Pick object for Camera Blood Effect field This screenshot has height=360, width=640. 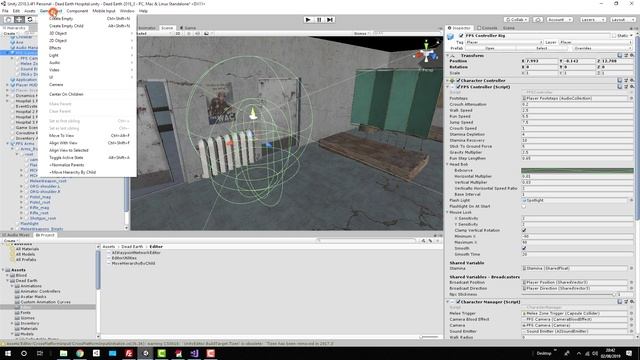pyautogui.click(x=631, y=319)
